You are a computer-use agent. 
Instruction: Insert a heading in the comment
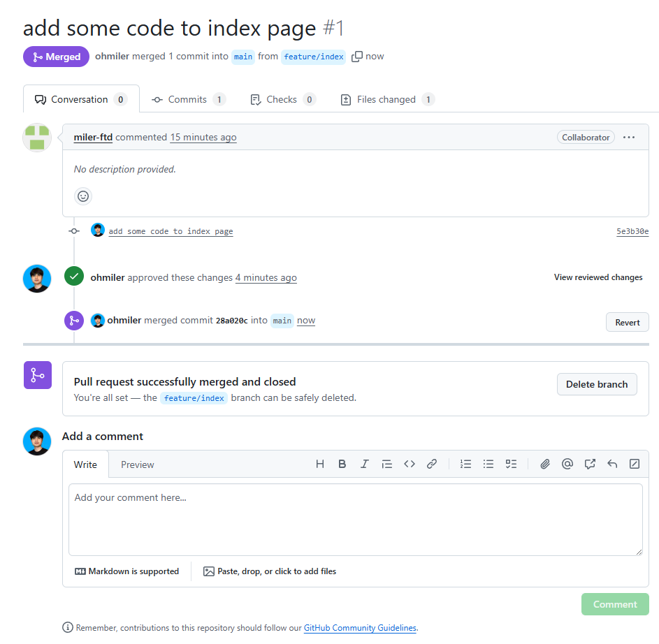point(320,464)
